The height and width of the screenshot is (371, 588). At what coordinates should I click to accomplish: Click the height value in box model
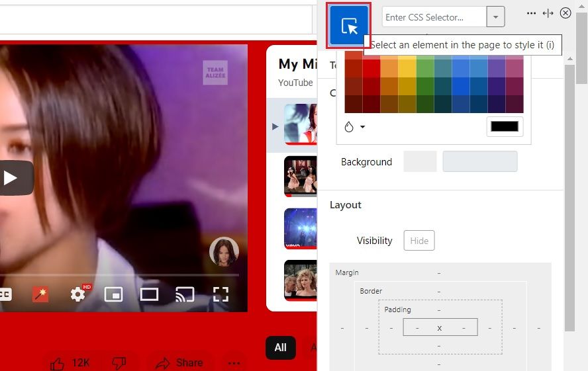[x=464, y=328]
